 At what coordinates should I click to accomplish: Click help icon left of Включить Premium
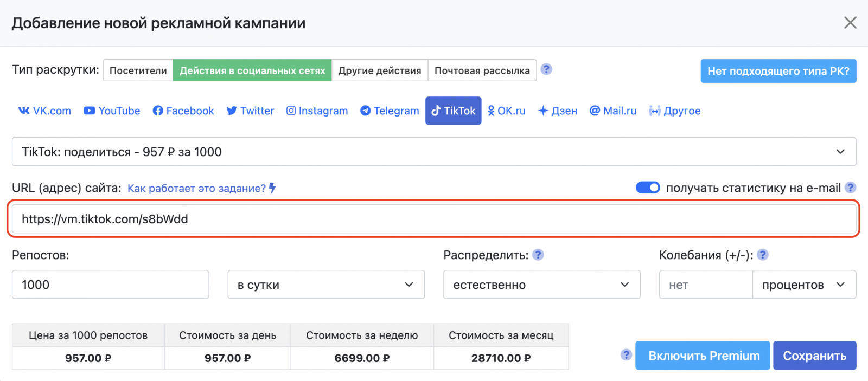pyautogui.click(x=626, y=355)
